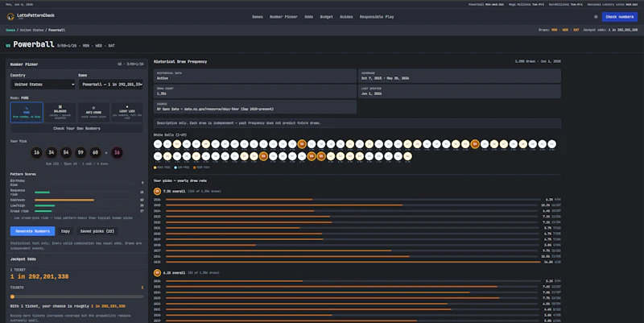Click Powerball Mon-Wed-Sat in top ticker

(486, 5)
